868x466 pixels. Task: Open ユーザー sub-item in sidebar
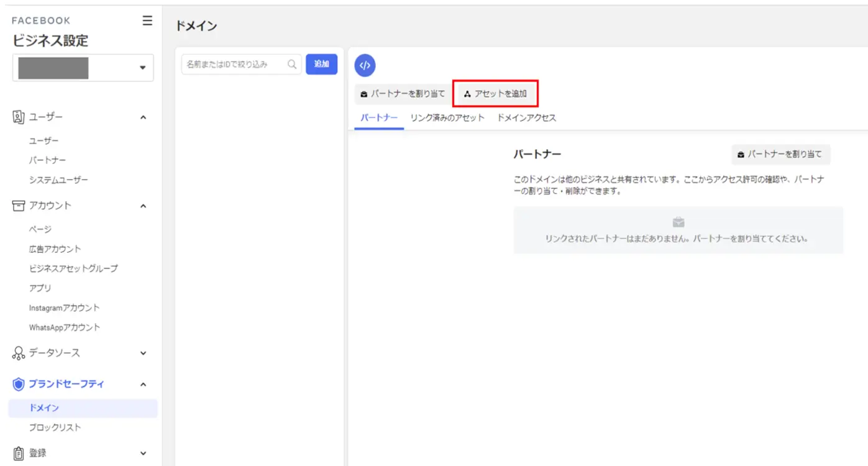(44, 141)
